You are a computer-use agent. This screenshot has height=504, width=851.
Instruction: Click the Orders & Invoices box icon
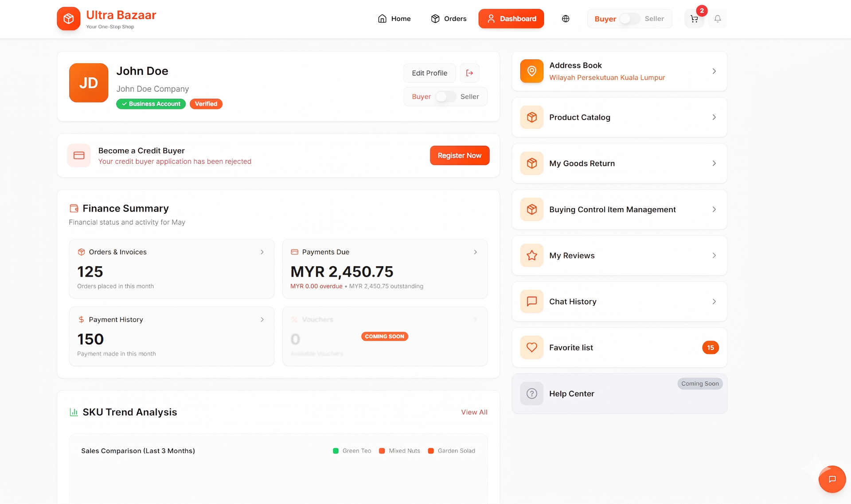pyautogui.click(x=81, y=252)
